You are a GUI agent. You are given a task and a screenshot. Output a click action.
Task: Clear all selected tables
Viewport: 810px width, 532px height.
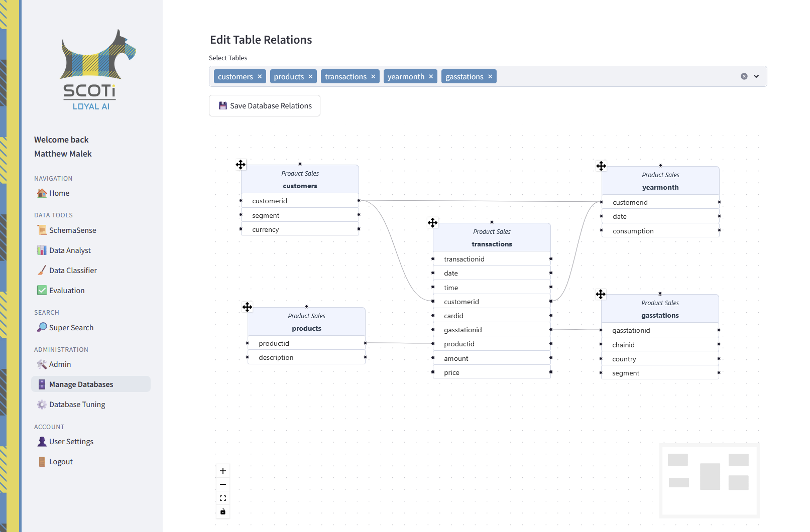(x=744, y=76)
